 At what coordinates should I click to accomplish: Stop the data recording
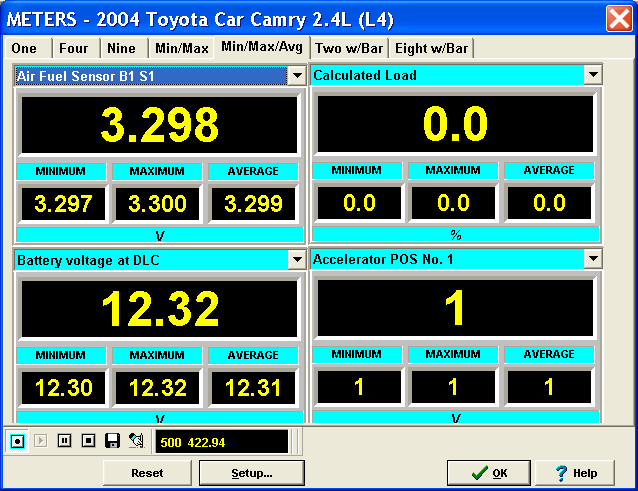coord(88,441)
